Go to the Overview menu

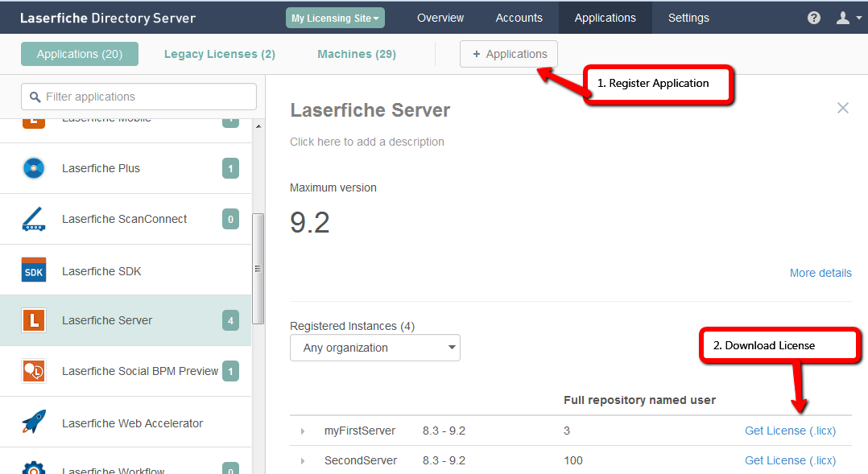[440, 18]
